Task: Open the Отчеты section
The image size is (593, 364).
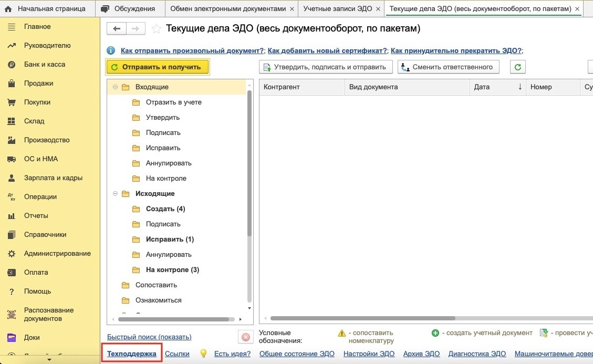Action: (36, 216)
